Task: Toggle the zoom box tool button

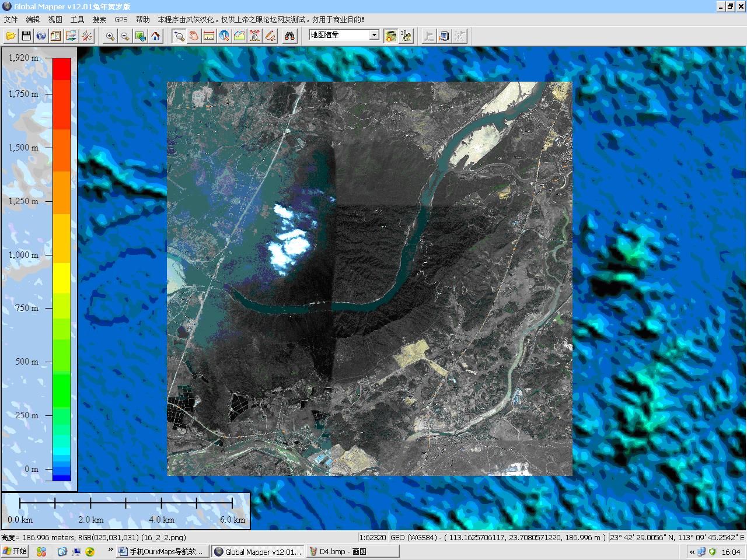Action: [x=179, y=36]
